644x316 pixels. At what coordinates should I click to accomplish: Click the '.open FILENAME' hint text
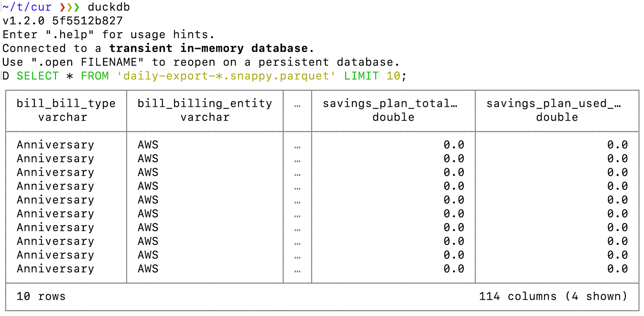pos(88,62)
